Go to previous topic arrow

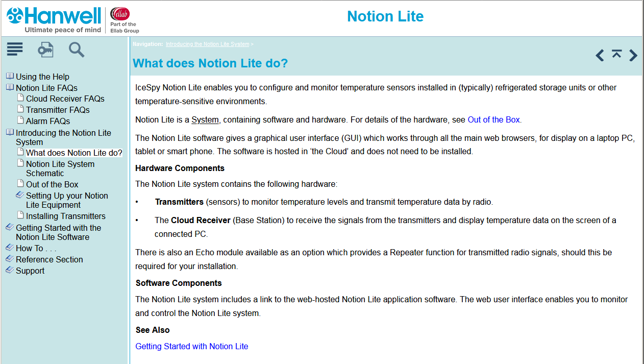[x=600, y=55]
